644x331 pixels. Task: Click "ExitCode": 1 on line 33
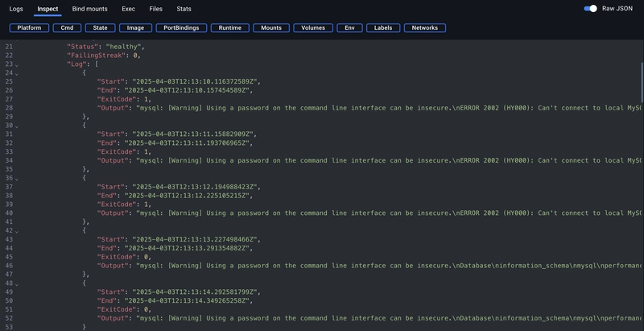[124, 152]
